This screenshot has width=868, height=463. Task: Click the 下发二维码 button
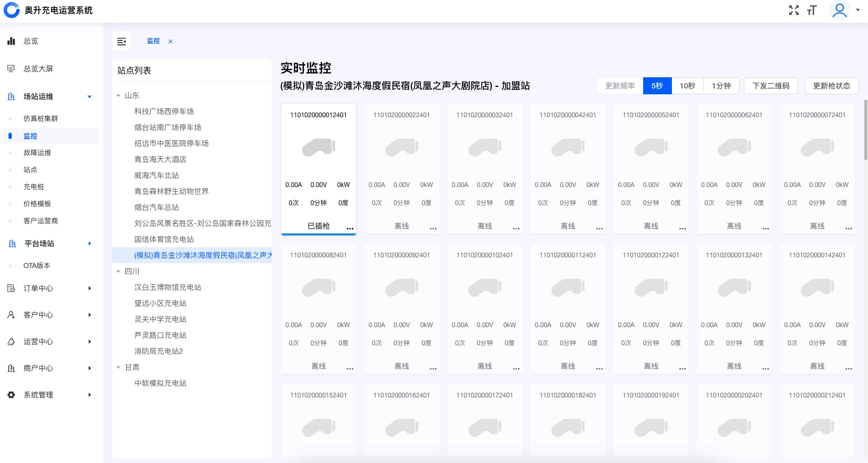click(770, 86)
